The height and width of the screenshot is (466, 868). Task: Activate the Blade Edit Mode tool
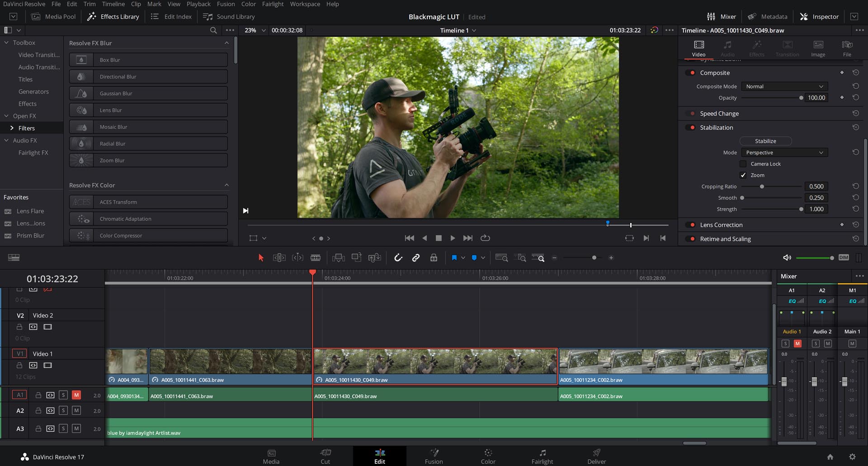point(316,257)
